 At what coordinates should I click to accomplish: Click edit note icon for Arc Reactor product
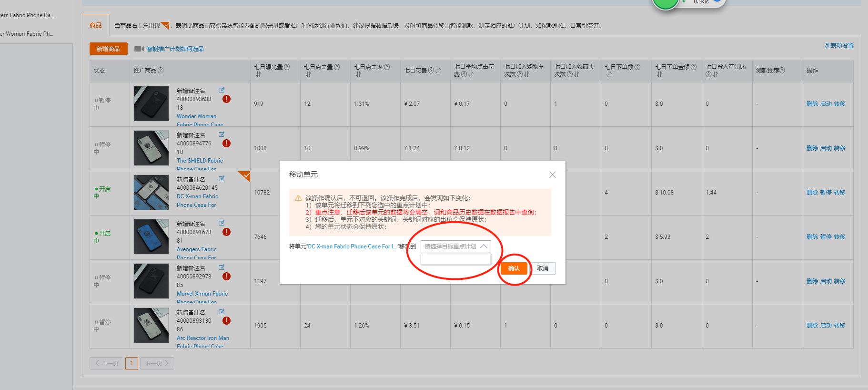[x=222, y=311]
